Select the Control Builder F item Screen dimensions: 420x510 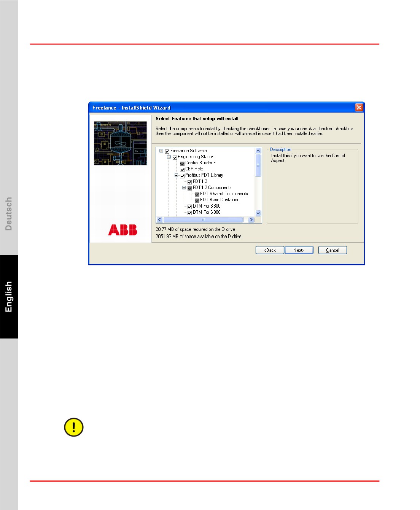(x=200, y=163)
